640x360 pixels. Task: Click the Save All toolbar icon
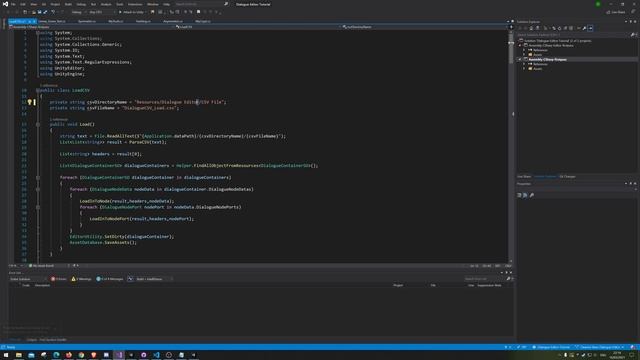[45, 12]
